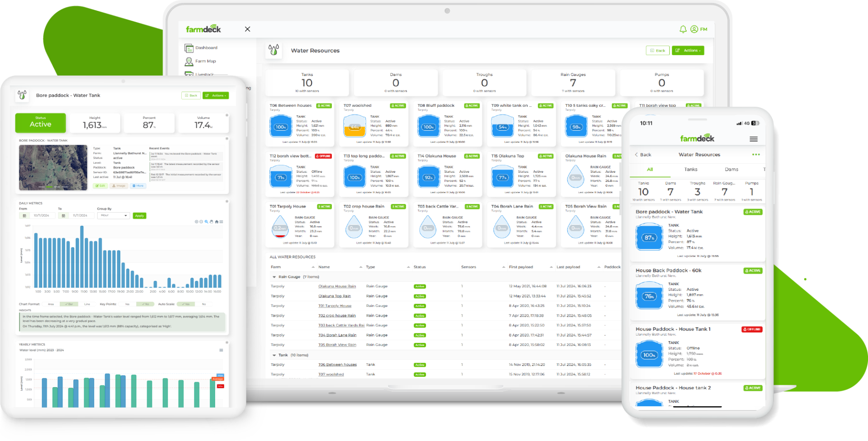Set Key Points to Yes

(x=127, y=304)
